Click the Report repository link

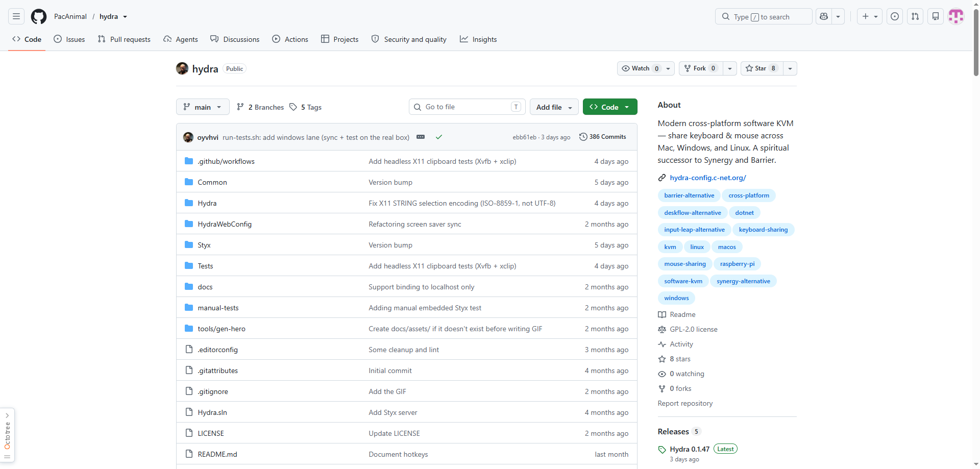[x=685, y=403]
